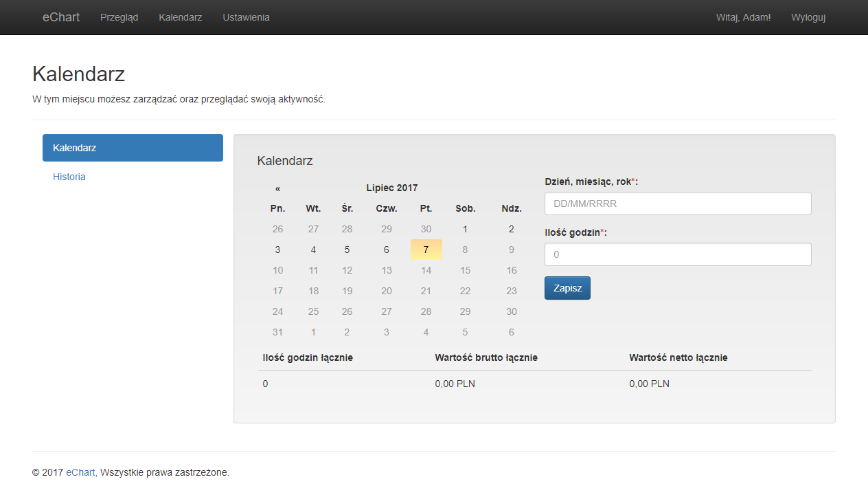The image size is (868, 486).
Task: Log out using Wyloguj
Action: [808, 17]
